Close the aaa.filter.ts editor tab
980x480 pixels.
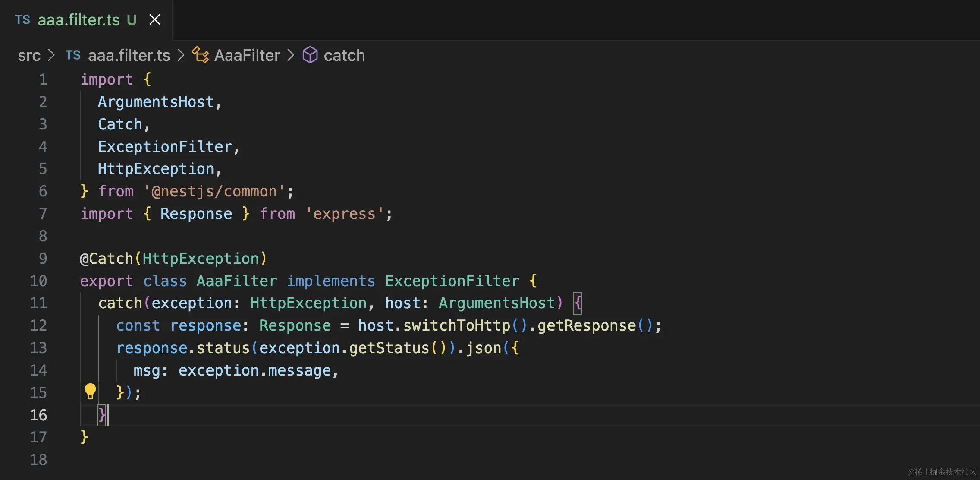pos(154,20)
